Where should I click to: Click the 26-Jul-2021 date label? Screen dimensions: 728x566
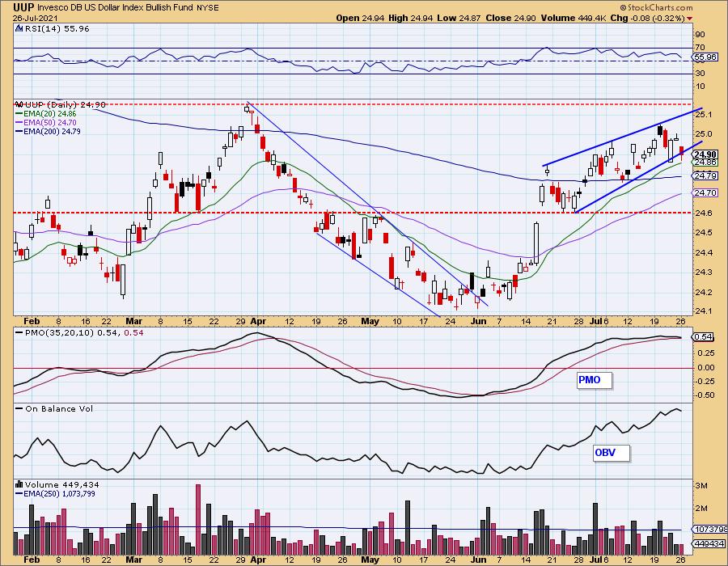coord(36,18)
